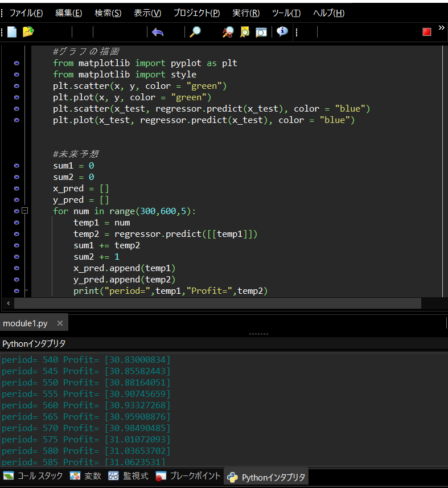Click the Pythonインタプリタ panel header

[34, 343]
